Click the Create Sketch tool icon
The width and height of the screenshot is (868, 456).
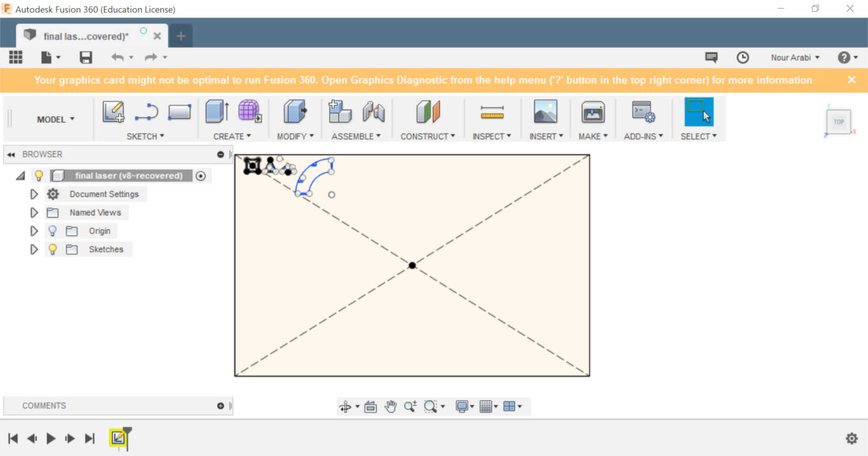click(113, 112)
